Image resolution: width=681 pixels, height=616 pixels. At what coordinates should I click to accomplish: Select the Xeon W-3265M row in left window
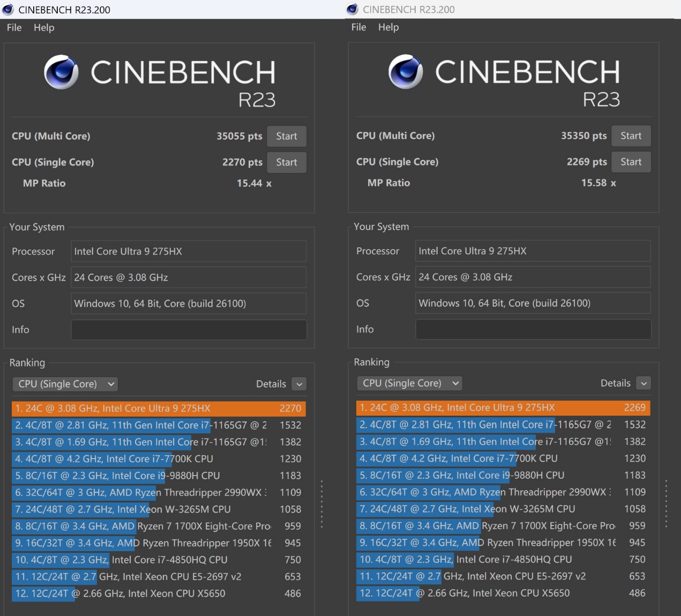point(159,509)
